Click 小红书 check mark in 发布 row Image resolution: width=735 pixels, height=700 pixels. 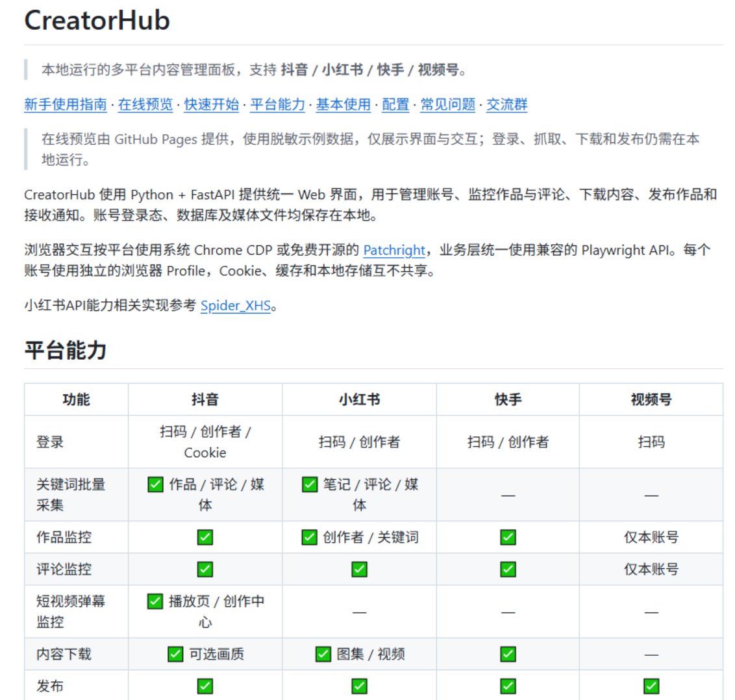pyautogui.click(x=360, y=686)
